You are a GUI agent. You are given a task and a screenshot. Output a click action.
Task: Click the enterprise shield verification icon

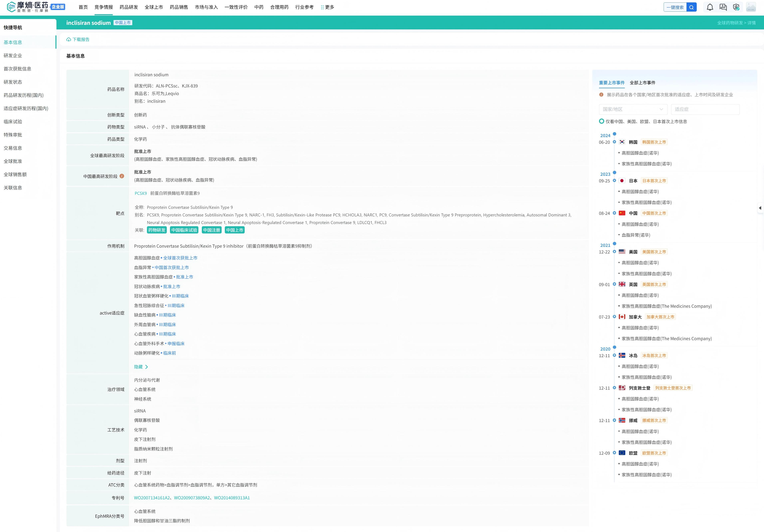pos(736,7)
